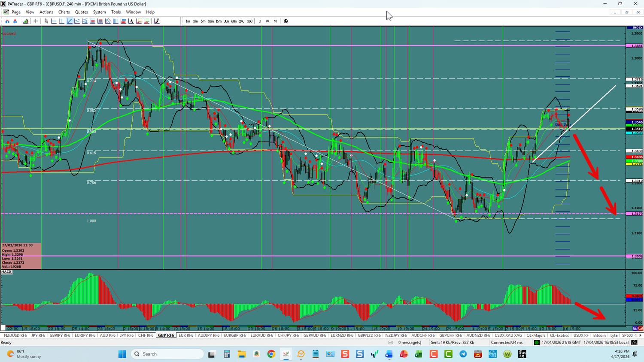644x362 pixels.
Task: Switch to the EUR RF6 chart tab
Action: point(186,335)
